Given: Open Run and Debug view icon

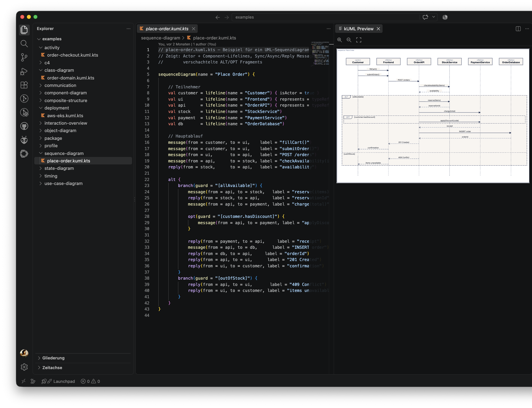Looking at the screenshot, I should click(24, 71).
